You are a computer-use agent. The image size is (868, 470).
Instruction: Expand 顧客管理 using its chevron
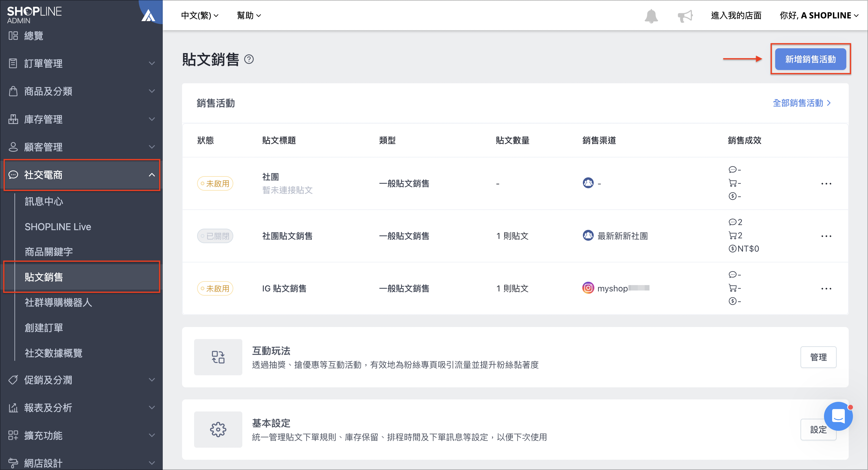(x=152, y=147)
